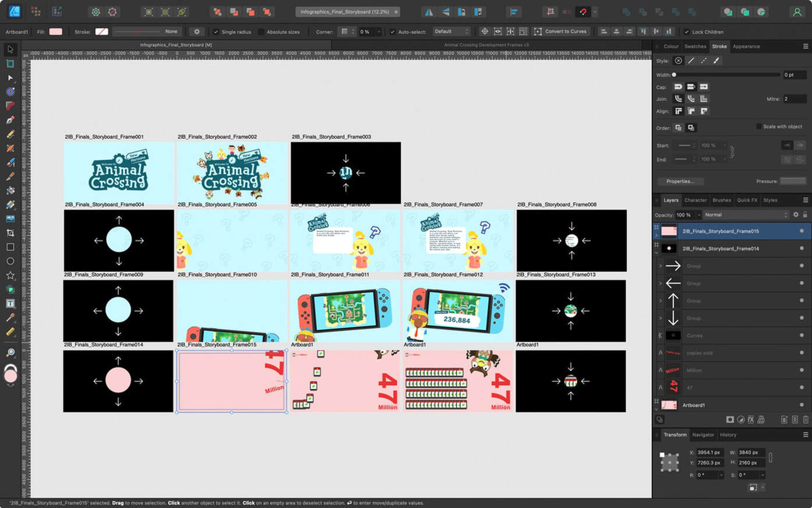Click the Stroke colour swatch
This screenshot has width=812, height=508.
click(101, 31)
